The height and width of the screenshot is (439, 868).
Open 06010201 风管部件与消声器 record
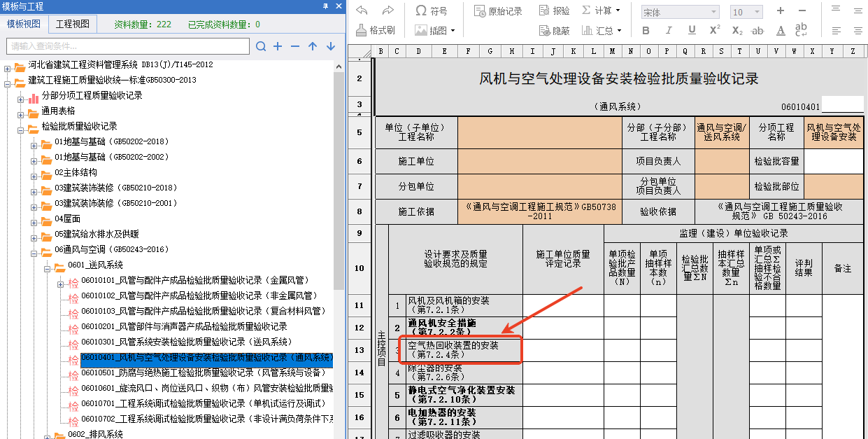tap(184, 326)
